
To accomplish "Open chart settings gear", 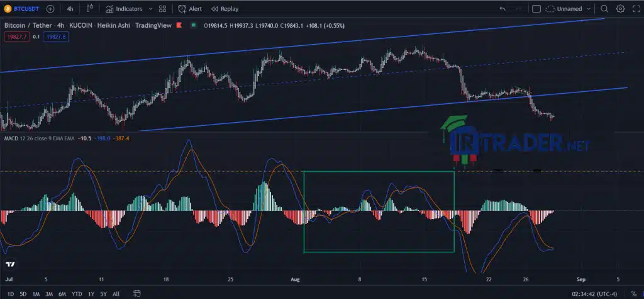I will tap(620, 9).
